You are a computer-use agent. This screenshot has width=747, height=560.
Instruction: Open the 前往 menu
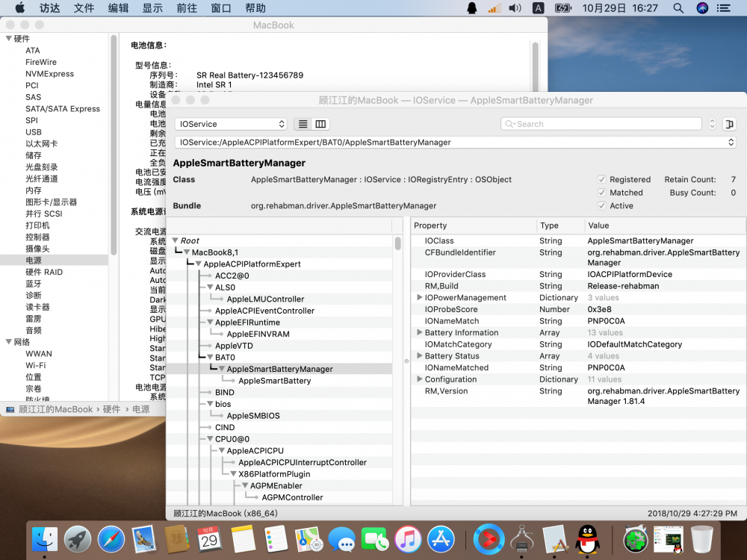pos(187,8)
